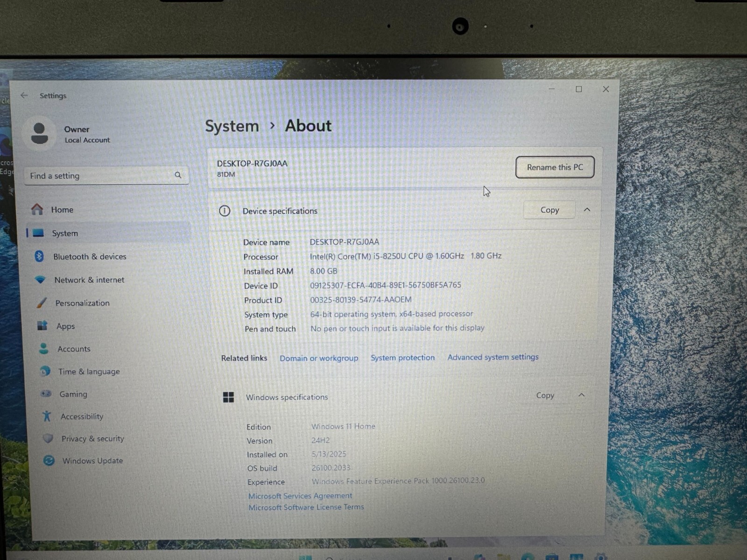Collapse the Device specifications section chevron

click(x=587, y=210)
